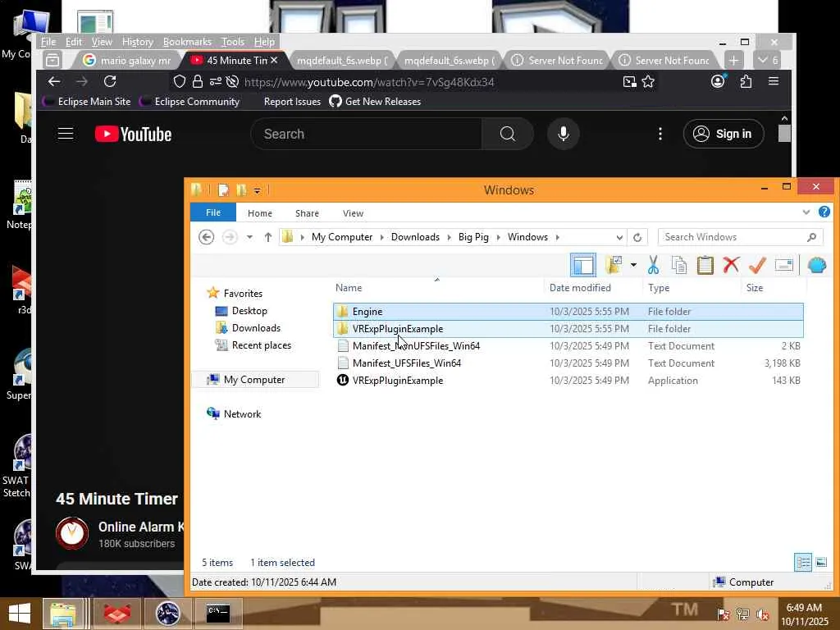The image size is (840, 630).
Task: Open the browser extensions puzzle icon
Action: 746,81
